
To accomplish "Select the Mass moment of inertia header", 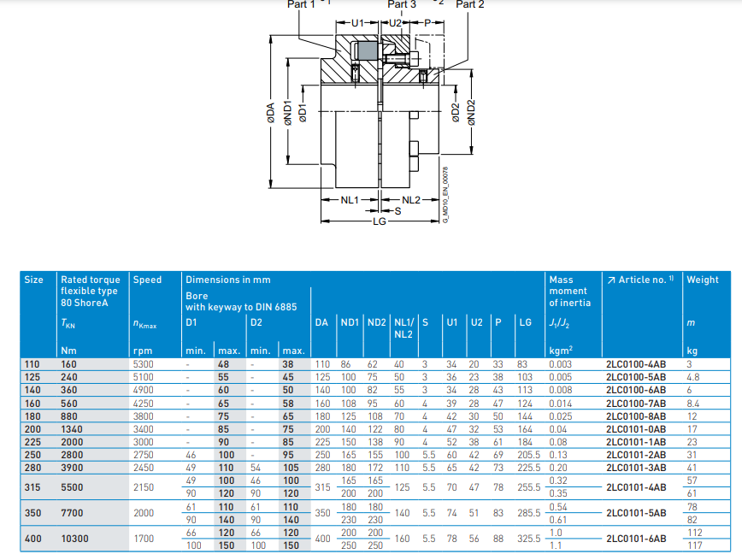I will (x=569, y=291).
